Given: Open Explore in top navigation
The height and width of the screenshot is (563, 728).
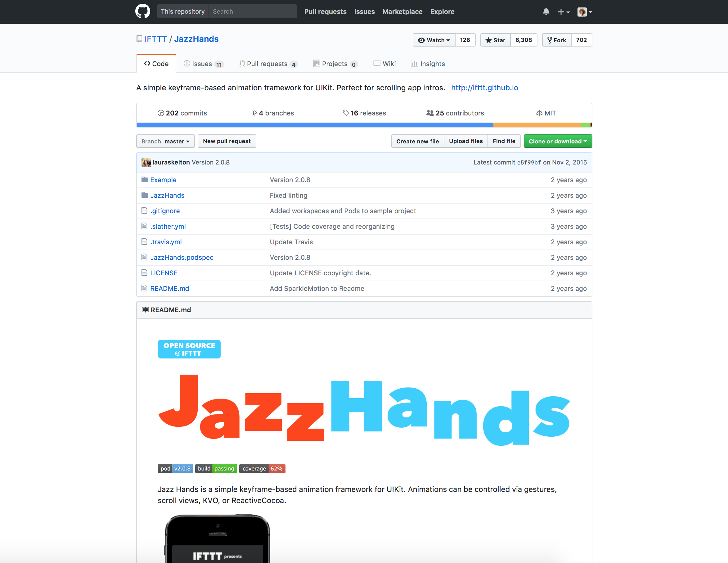Looking at the screenshot, I should pos(442,12).
